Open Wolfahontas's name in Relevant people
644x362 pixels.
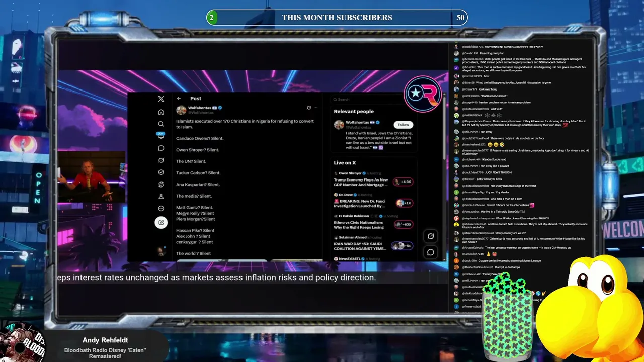click(x=357, y=123)
